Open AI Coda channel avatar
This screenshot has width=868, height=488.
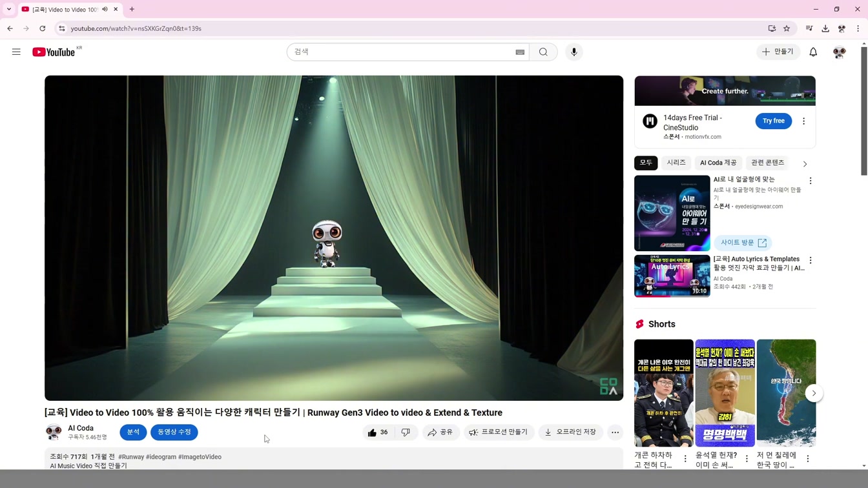point(54,432)
